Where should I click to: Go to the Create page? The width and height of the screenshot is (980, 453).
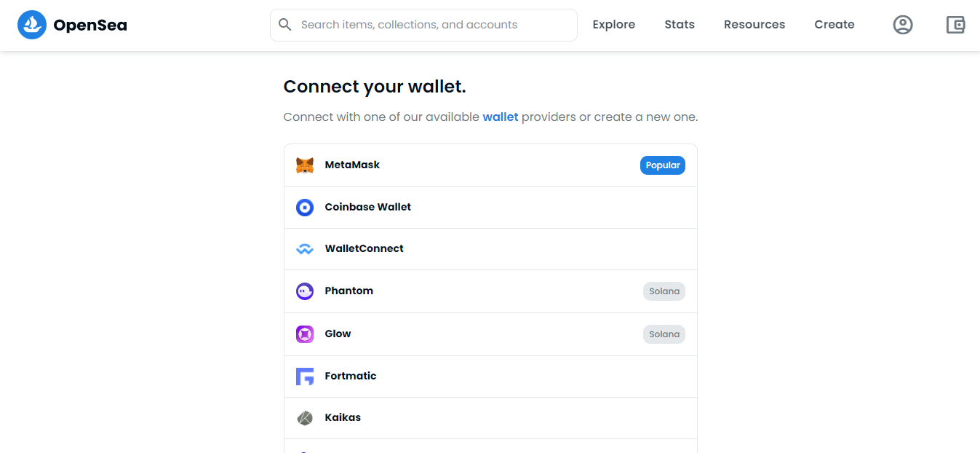(x=834, y=25)
